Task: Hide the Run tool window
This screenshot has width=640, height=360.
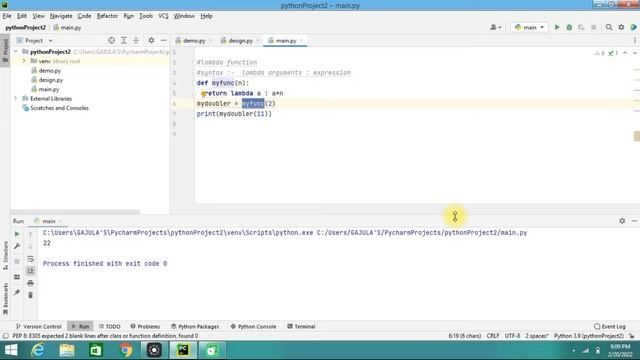Action: pos(634,221)
